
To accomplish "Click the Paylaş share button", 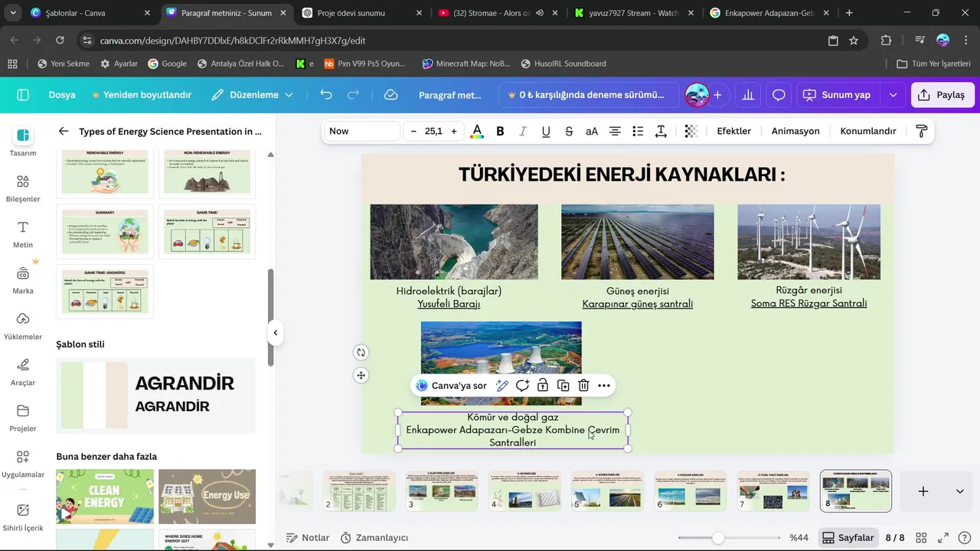I will coord(942,95).
